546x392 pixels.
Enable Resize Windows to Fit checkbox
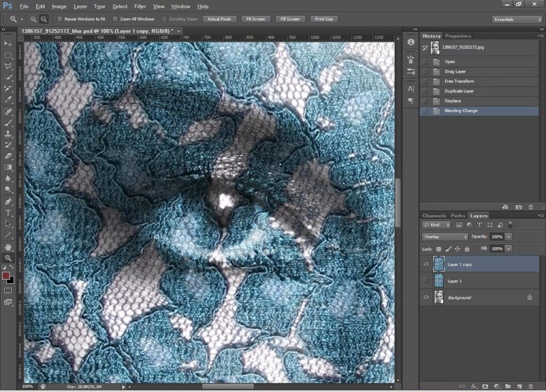[x=60, y=19]
